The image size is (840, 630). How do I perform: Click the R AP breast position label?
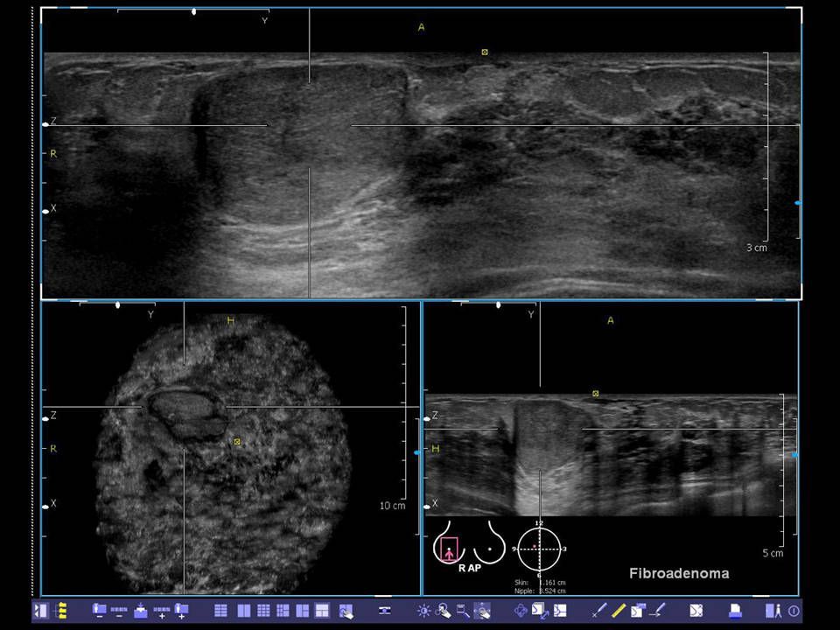click(470, 568)
